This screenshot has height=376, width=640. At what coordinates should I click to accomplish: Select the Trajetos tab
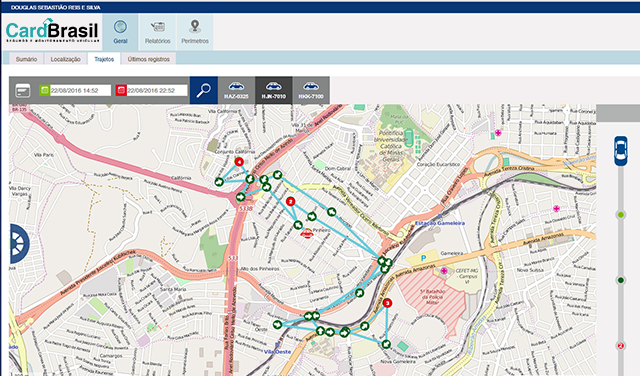[x=104, y=59]
